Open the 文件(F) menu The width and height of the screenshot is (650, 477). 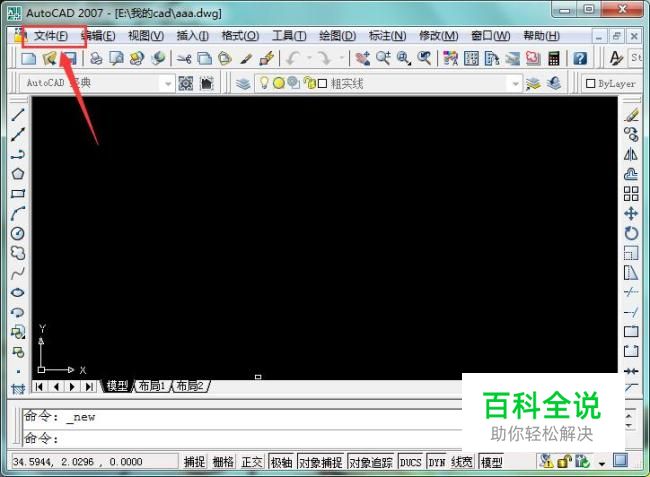tap(51, 36)
